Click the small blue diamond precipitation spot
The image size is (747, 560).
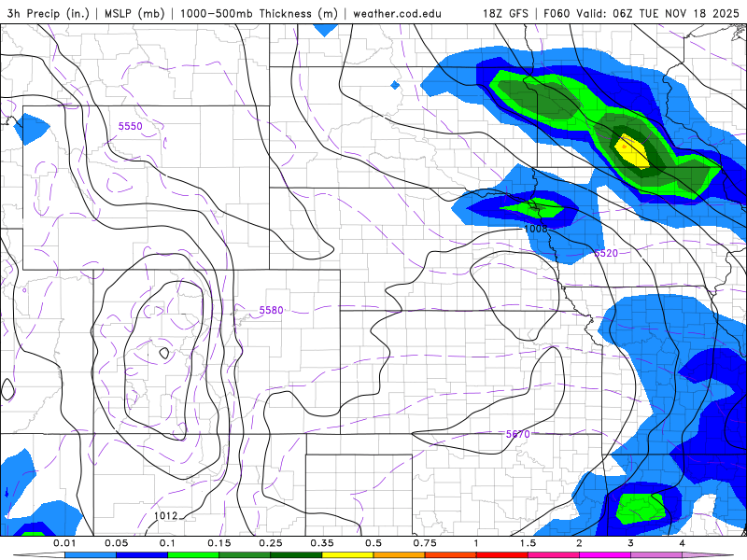395,85
